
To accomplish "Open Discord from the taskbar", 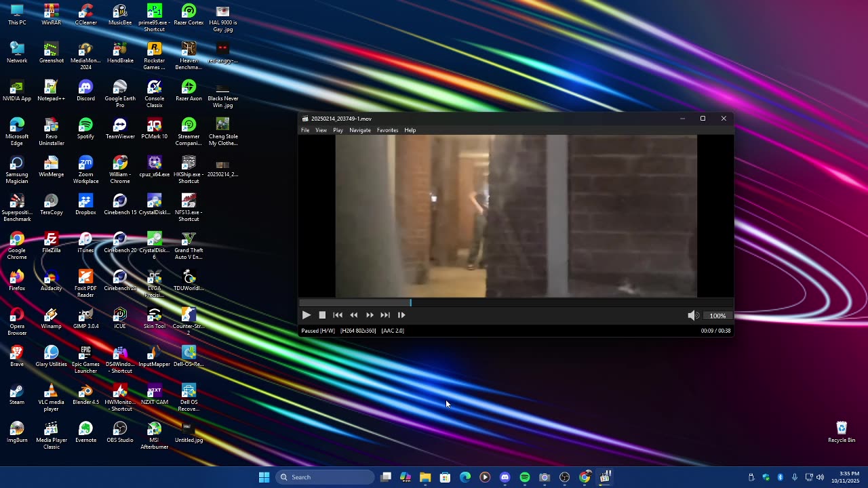I will point(505,477).
